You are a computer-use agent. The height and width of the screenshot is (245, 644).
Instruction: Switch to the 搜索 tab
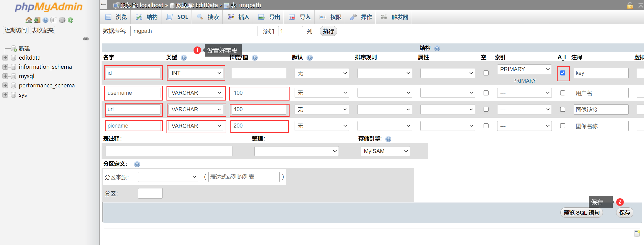tap(207, 17)
